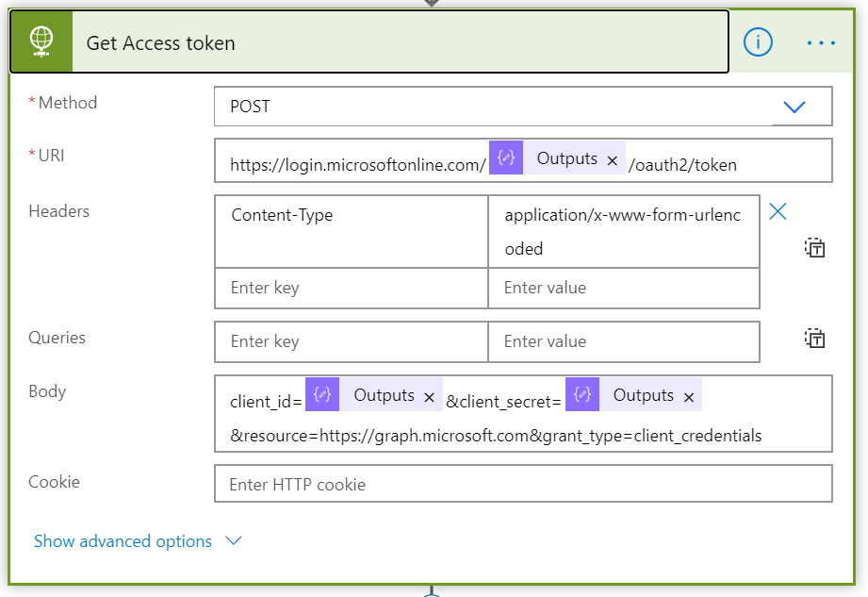The width and height of the screenshot is (868, 597).
Task: Click the application/x-www-form-urlencoded value cell
Action: click(624, 231)
